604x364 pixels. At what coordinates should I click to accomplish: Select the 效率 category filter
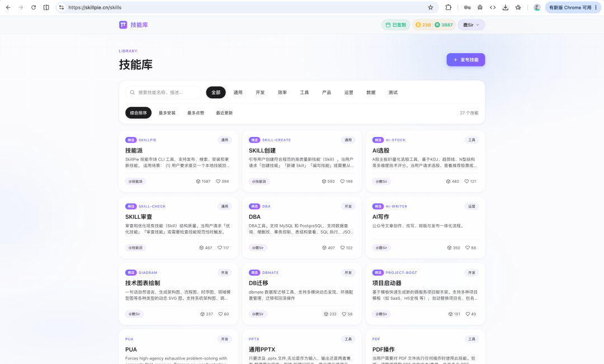coord(282,92)
